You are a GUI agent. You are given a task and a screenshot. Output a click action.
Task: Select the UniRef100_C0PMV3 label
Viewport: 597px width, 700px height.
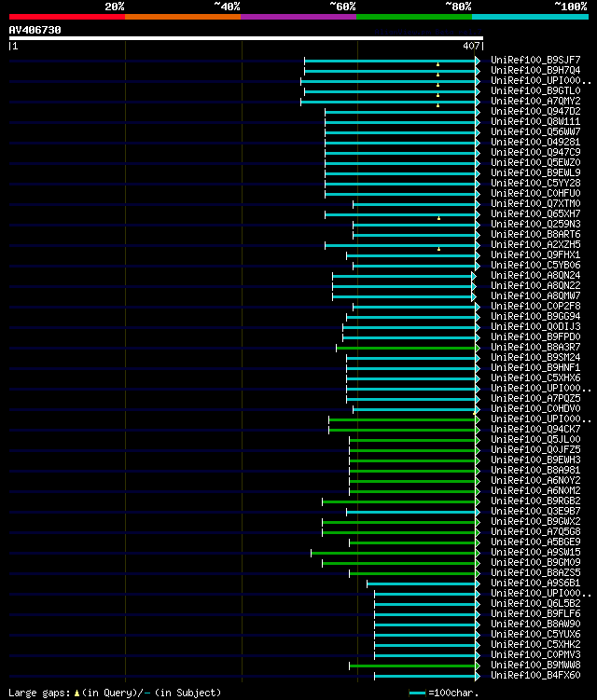click(535, 655)
